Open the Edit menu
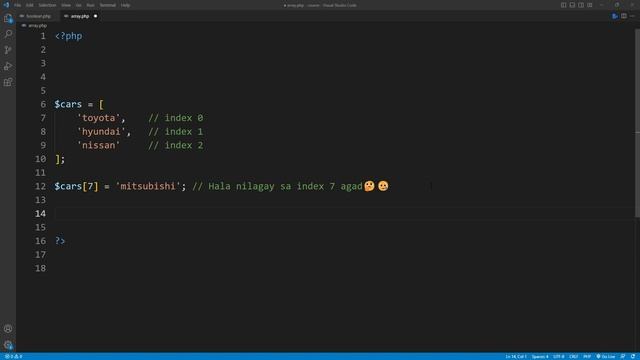640x360 pixels. tap(30, 5)
